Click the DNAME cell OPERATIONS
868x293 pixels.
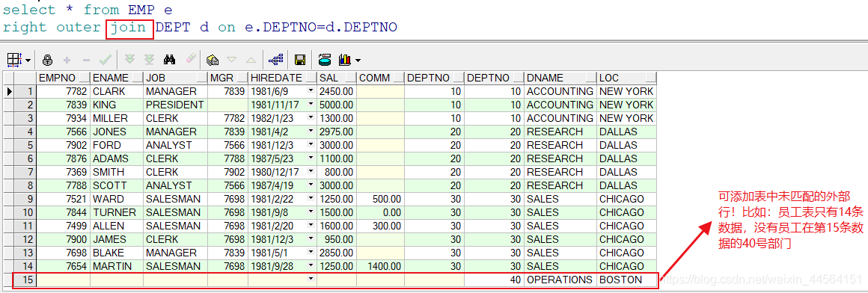tap(560, 280)
